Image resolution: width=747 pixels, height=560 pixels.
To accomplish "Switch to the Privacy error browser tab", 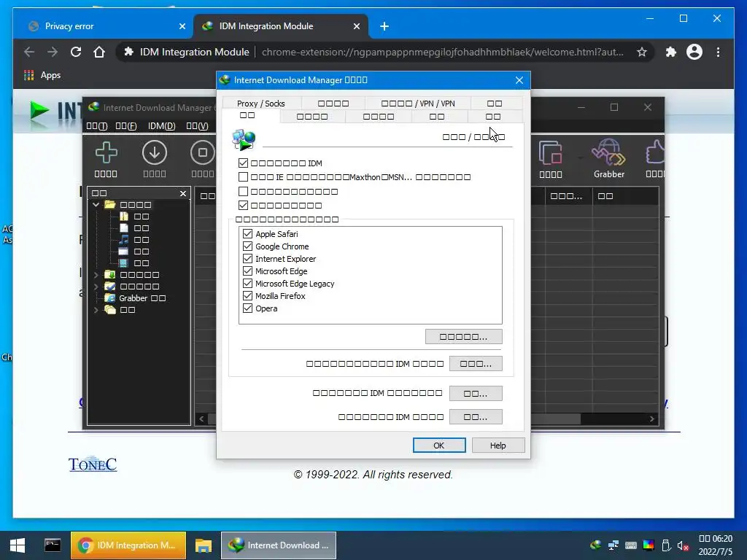I will pyautogui.click(x=104, y=27).
